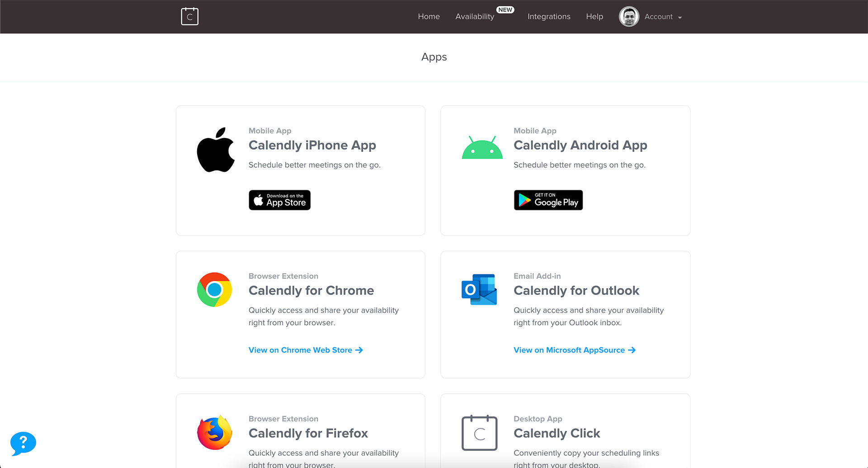868x468 pixels.
Task: Click the Calendly iPhone App title
Action: [x=312, y=145]
